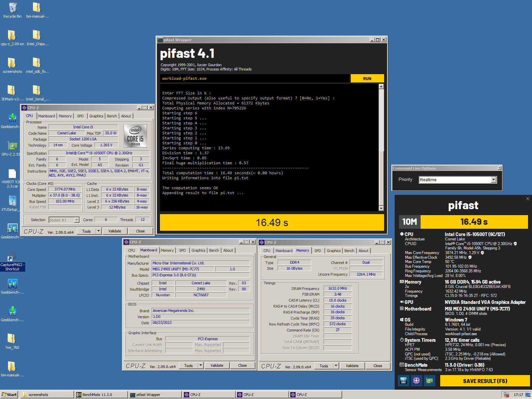532x399 pixels.
Task: Click the Model field MEG Z490I UNIFY (MS-7C77)
Action: tap(183, 269)
